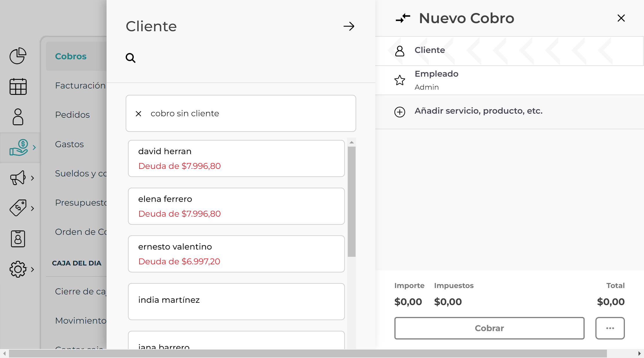The height and width of the screenshot is (358, 644).
Task: Select client india martínez
Action: click(x=236, y=302)
